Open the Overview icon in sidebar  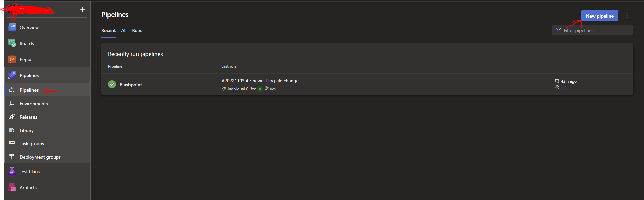[x=12, y=27]
